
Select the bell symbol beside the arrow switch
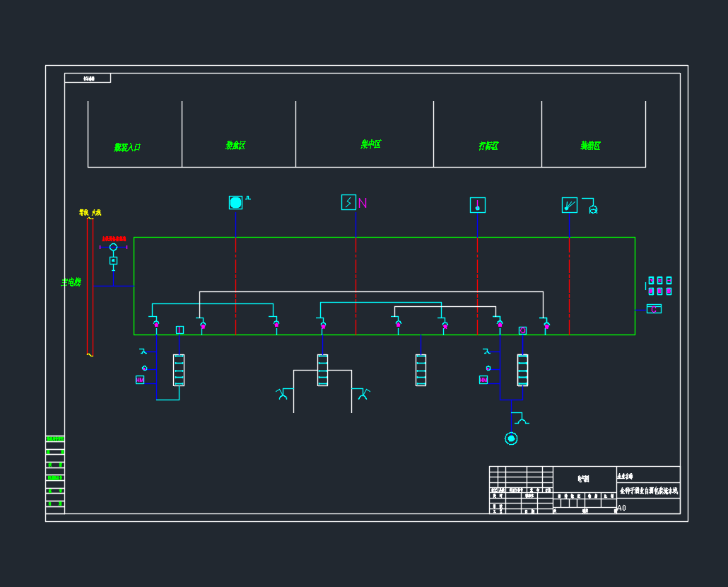593,209
